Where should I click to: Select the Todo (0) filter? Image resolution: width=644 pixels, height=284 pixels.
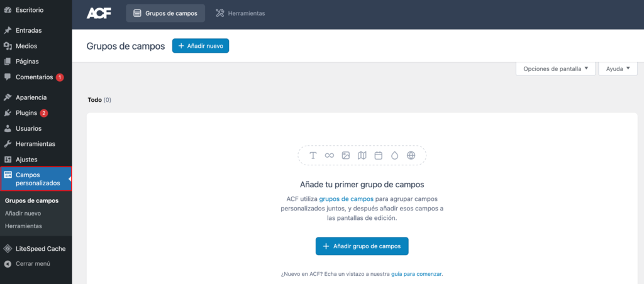coord(99,100)
